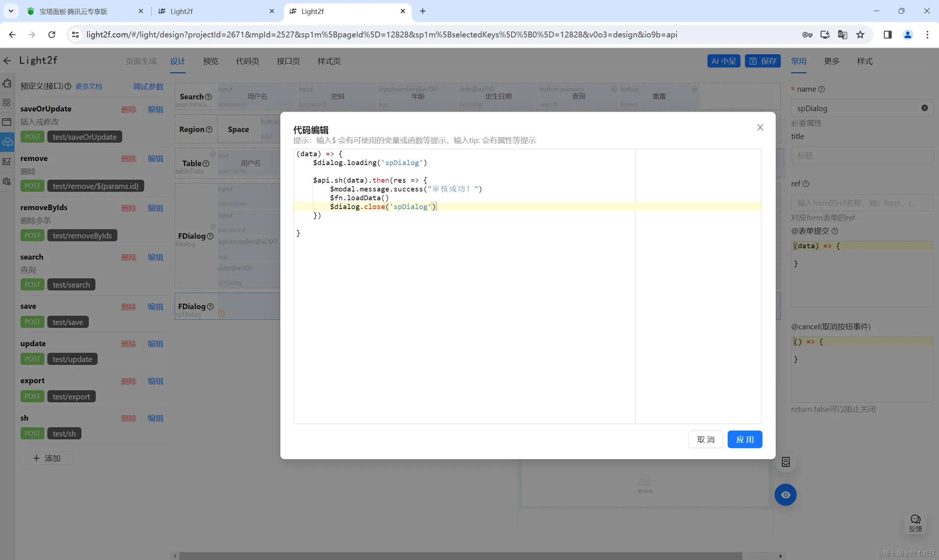Edit the update interface
Screen dimensions: 939x560
pyautogui.click(x=155, y=344)
